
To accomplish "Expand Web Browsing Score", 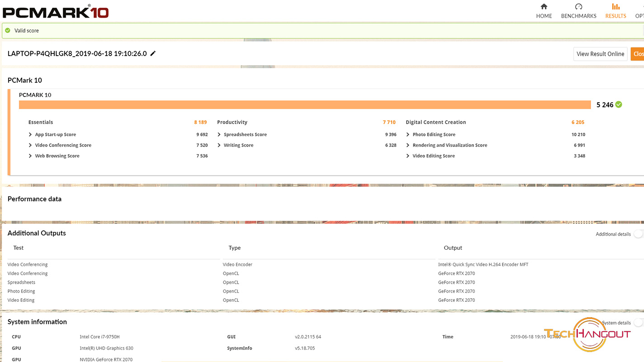I will pos(30,156).
